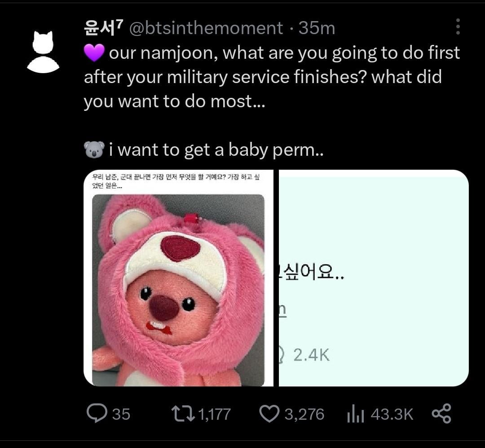Click the 35m timestamp

[x=317, y=28]
